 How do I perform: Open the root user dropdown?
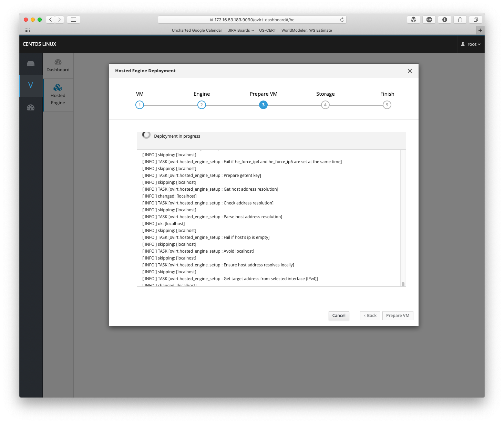(471, 44)
